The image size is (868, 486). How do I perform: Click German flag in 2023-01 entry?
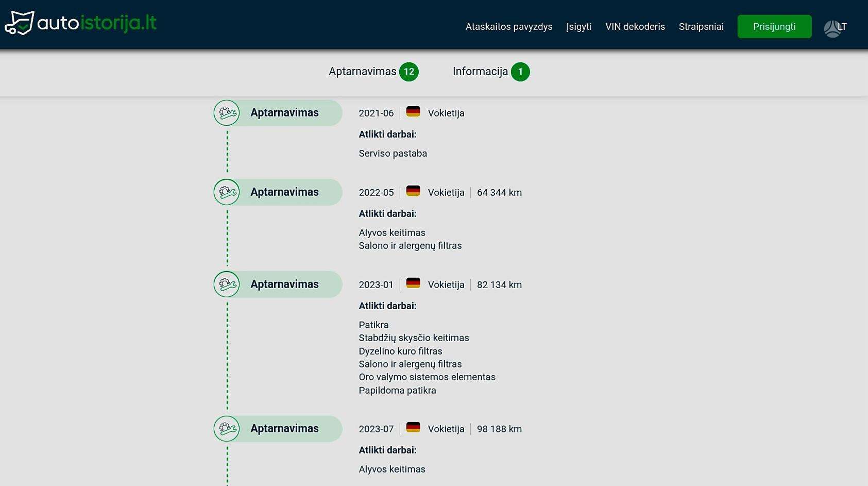coord(413,283)
